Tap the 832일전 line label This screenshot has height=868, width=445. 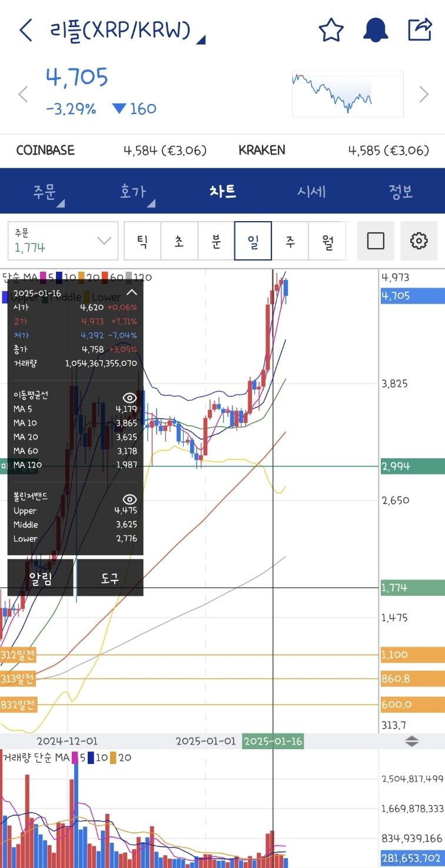click(18, 704)
